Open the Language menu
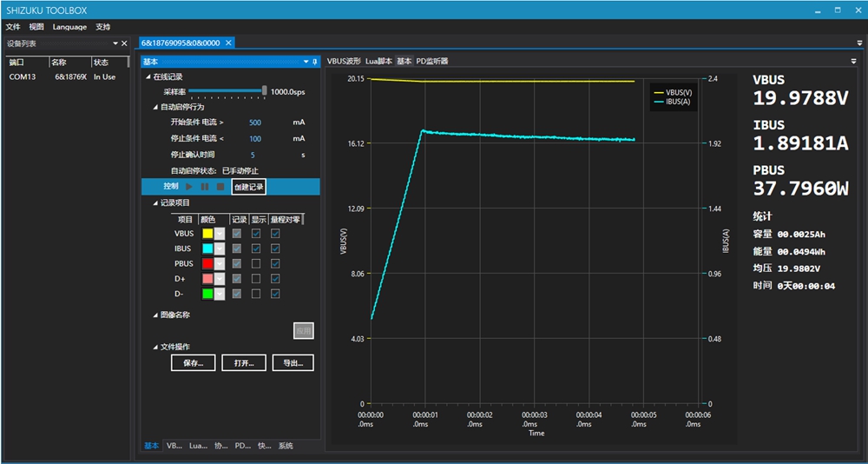This screenshot has height=464, width=868. point(69,27)
